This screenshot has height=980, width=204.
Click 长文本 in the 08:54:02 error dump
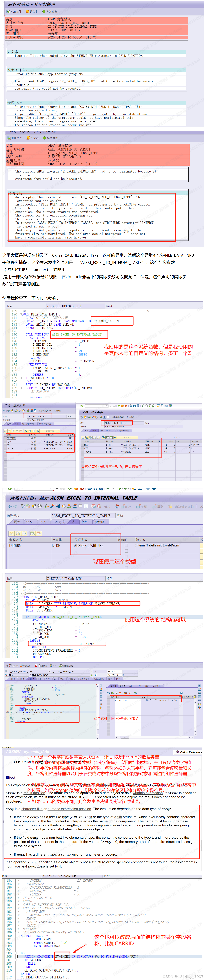(33, 138)
